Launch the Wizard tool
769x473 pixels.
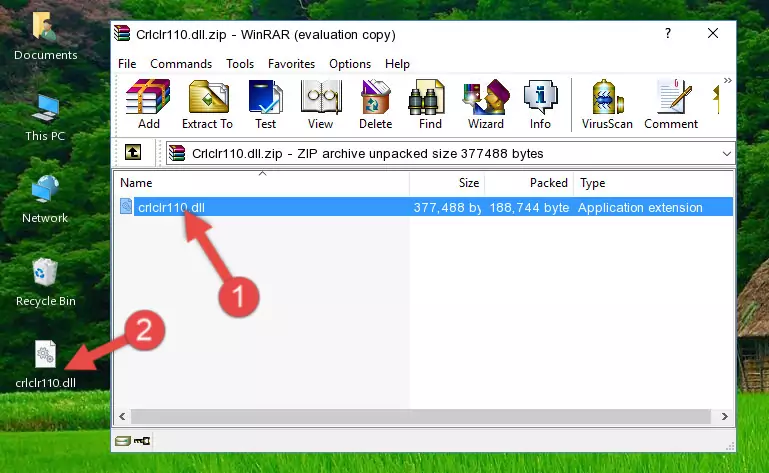click(486, 105)
